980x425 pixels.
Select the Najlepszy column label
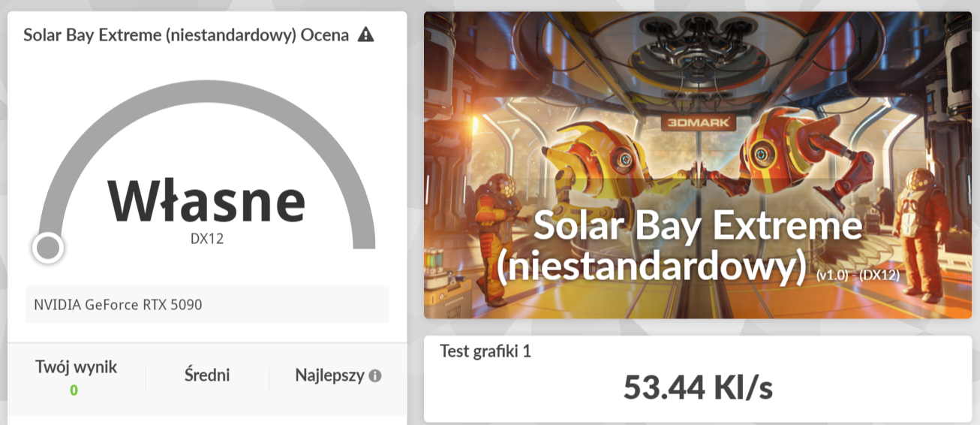pos(329,375)
